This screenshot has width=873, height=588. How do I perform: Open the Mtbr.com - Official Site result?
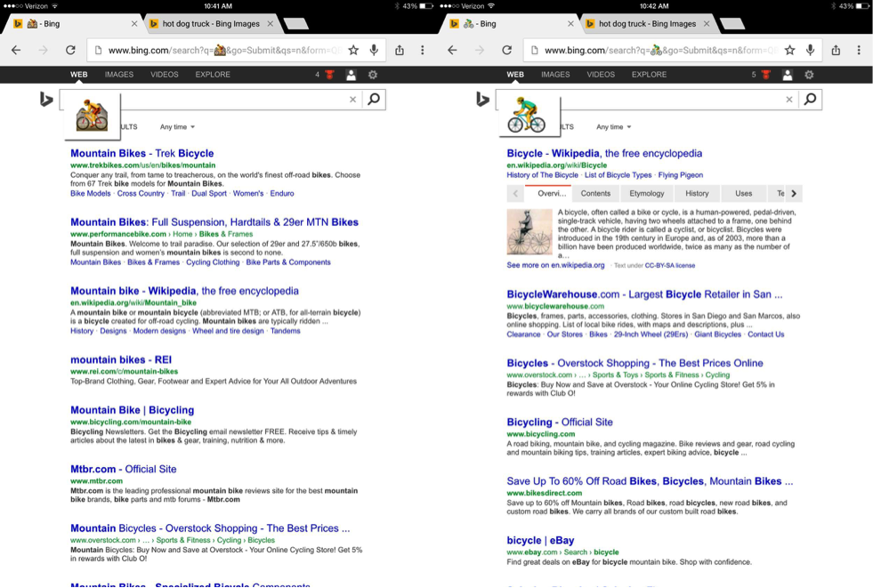123,469
